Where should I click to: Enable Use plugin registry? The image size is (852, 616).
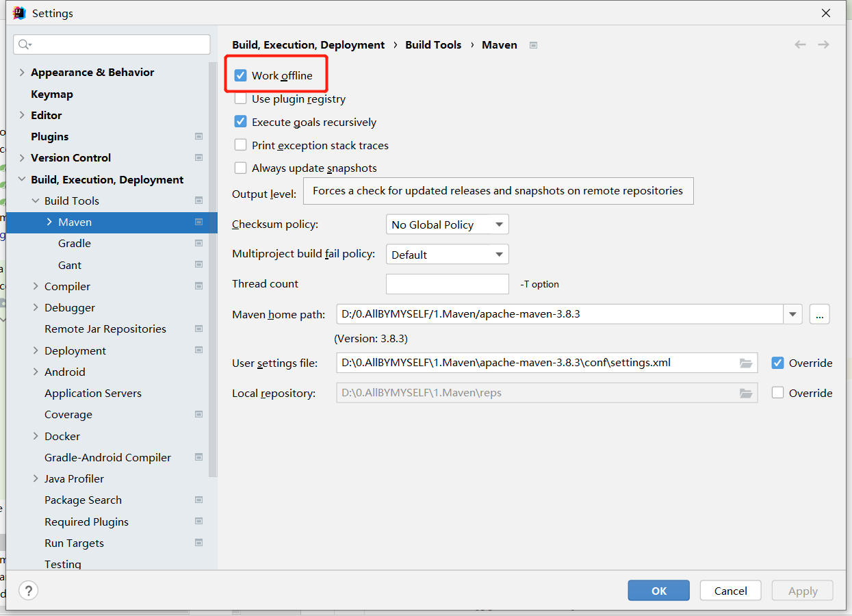pyautogui.click(x=241, y=98)
